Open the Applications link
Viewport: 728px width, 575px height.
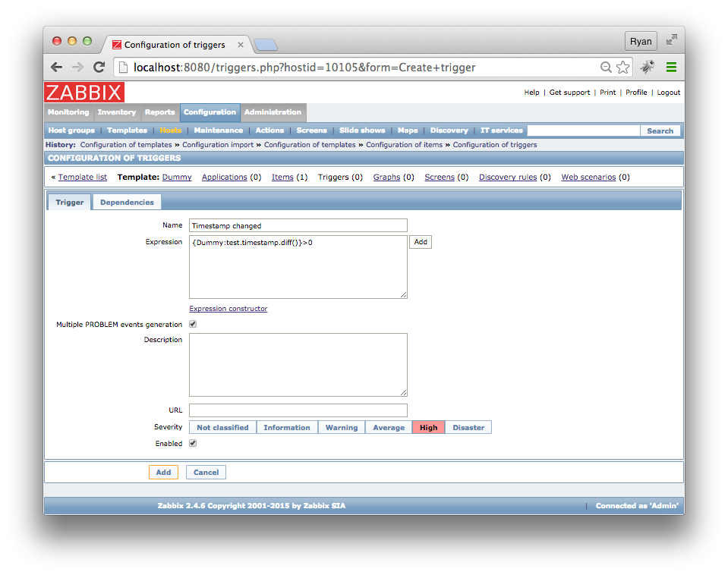click(224, 177)
